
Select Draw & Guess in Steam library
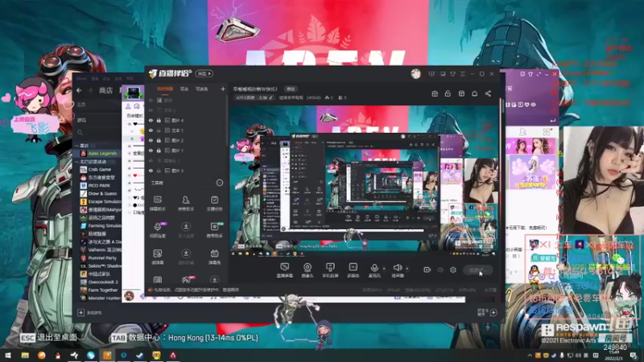(103, 193)
